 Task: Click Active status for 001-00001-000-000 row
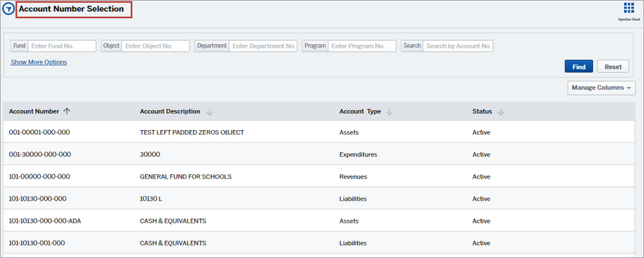point(481,132)
